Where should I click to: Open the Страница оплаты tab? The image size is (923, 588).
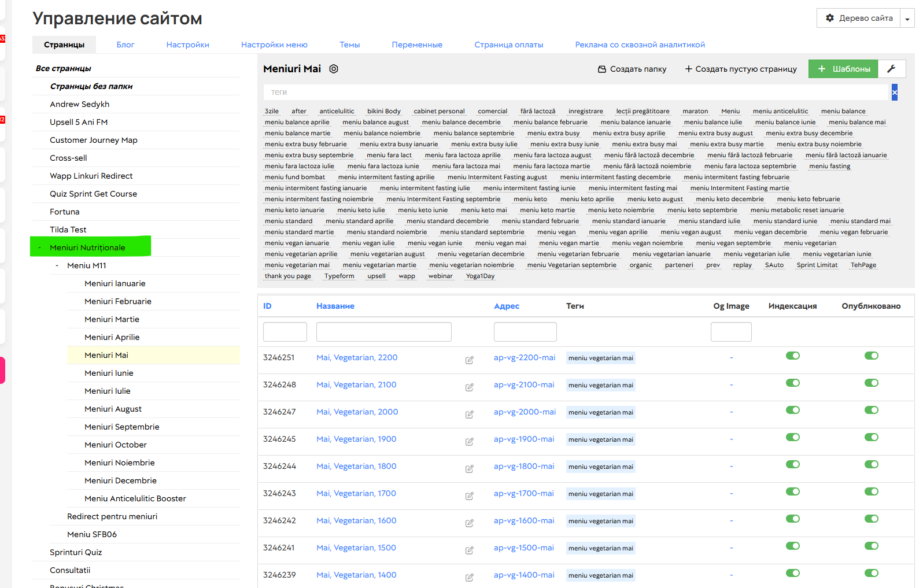509,45
